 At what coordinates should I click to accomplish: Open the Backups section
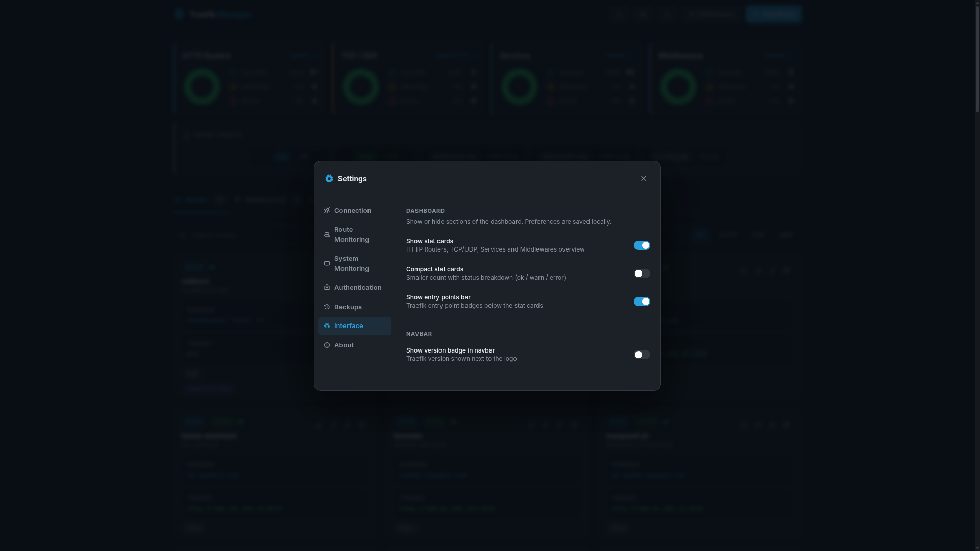point(348,307)
